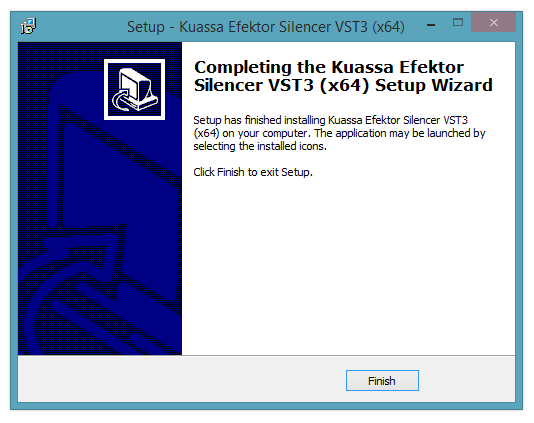Click empty title bar area left of title text

(x=82, y=26)
